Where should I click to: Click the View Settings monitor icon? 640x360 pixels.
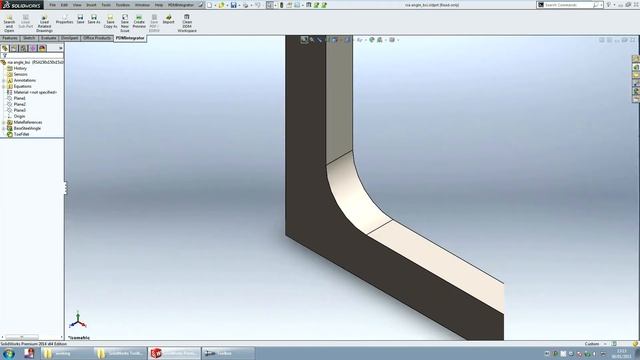click(392, 40)
